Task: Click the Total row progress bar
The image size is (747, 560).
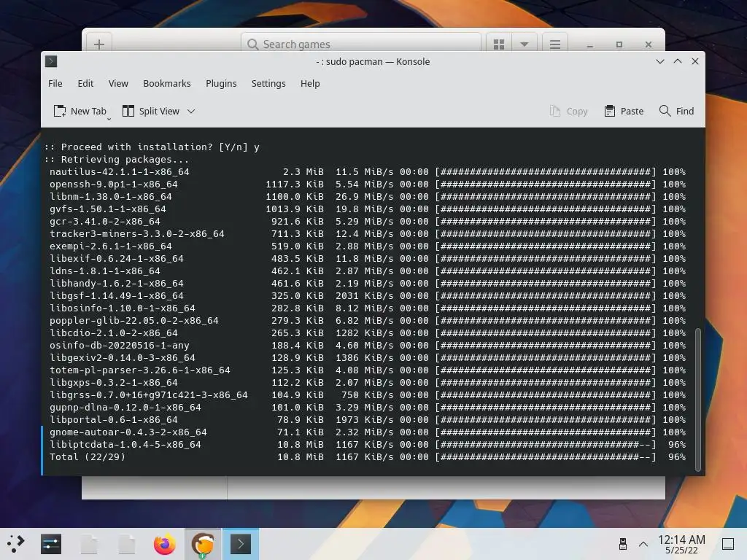Action: tap(546, 456)
